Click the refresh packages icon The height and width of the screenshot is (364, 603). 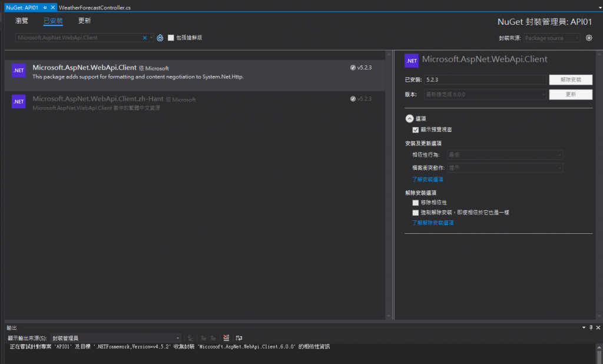coord(160,38)
